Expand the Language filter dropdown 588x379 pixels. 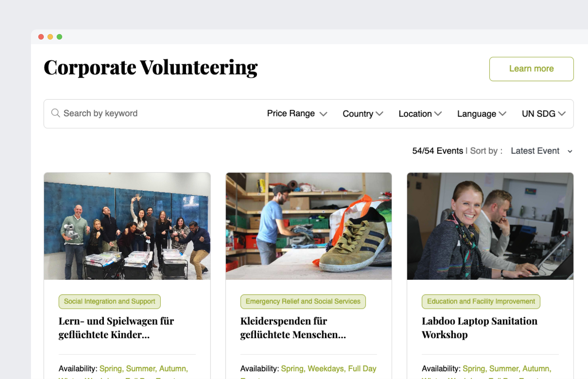point(481,114)
